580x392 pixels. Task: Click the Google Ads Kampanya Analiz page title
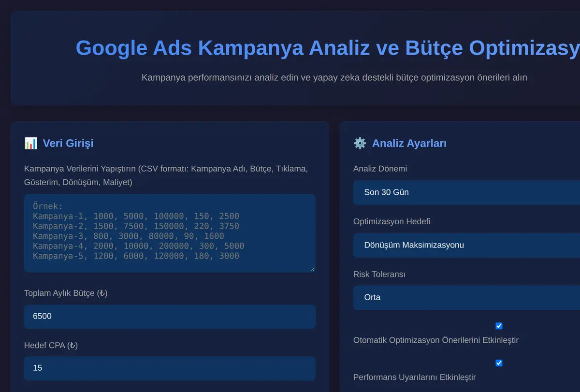(328, 48)
